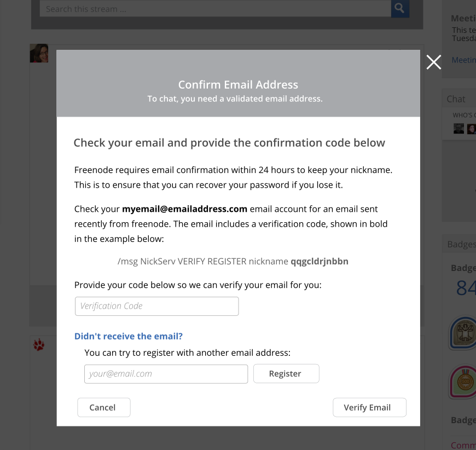Open the woman's profile avatar thumbnail
The width and height of the screenshot is (476, 450).
click(39, 53)
